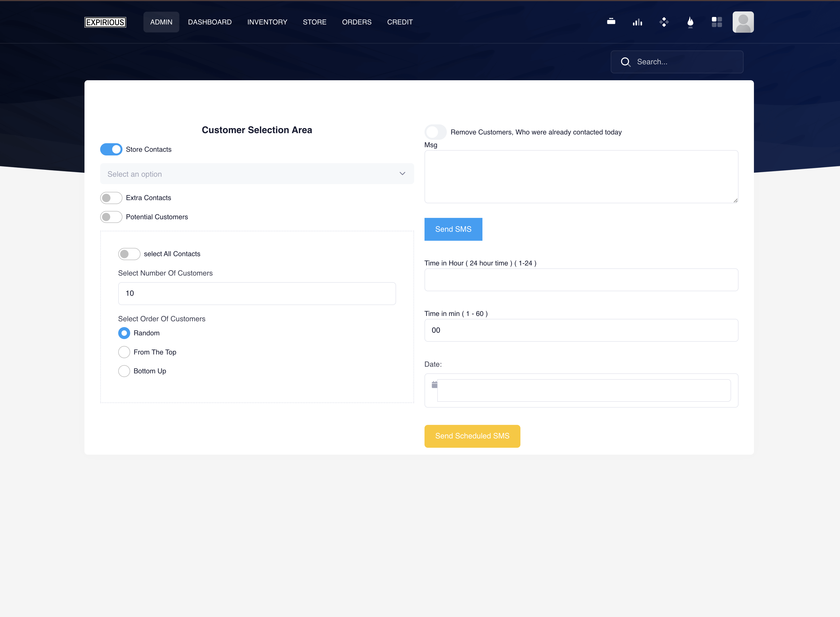
Task: Focus the Search box
Action: (677, 62)
